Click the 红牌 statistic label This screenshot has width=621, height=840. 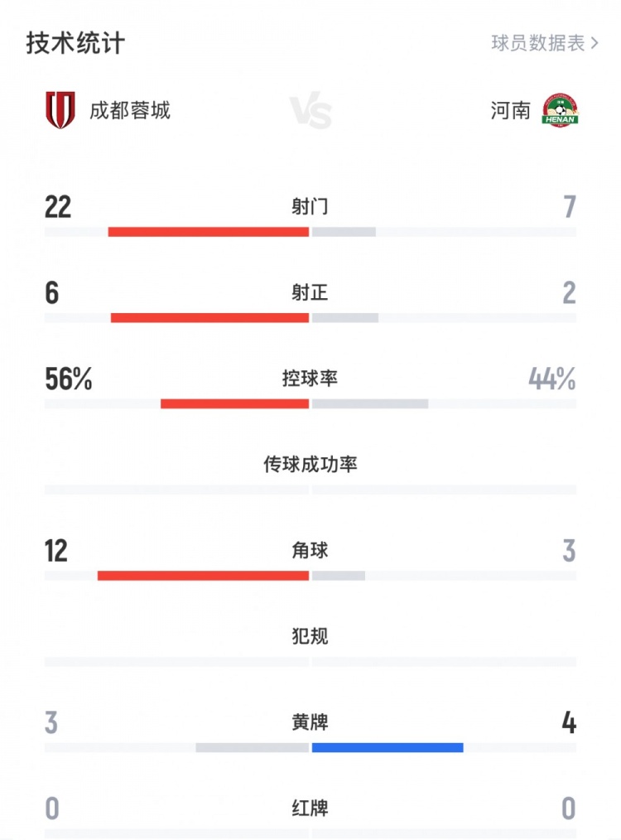(x=310, y=807)
